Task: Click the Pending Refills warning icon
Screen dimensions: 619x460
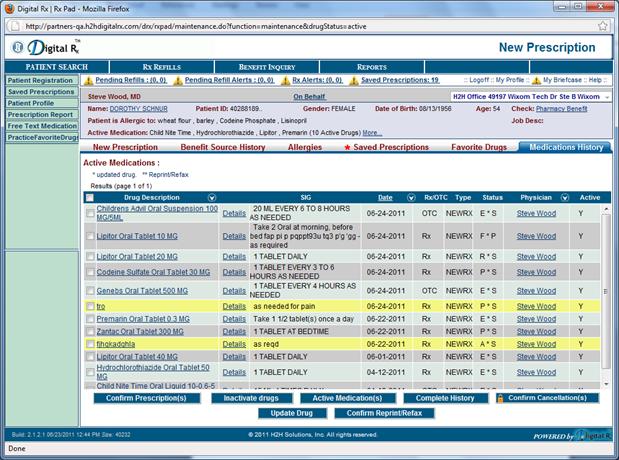Action: click(87, 80)
